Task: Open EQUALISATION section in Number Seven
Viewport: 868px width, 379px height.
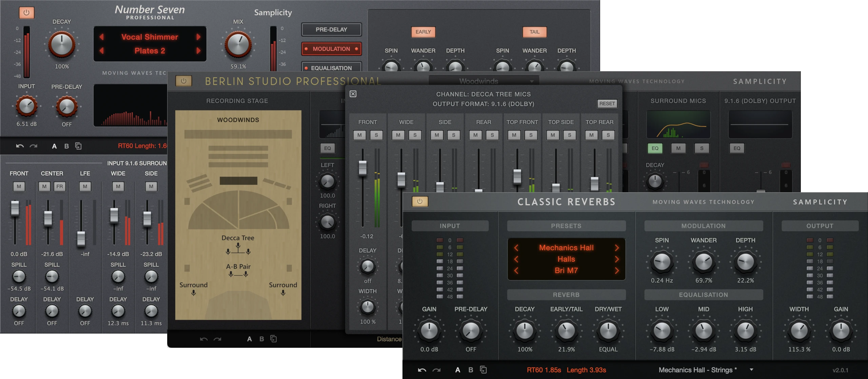Action: pyautogui.click(x=331, y=67)
